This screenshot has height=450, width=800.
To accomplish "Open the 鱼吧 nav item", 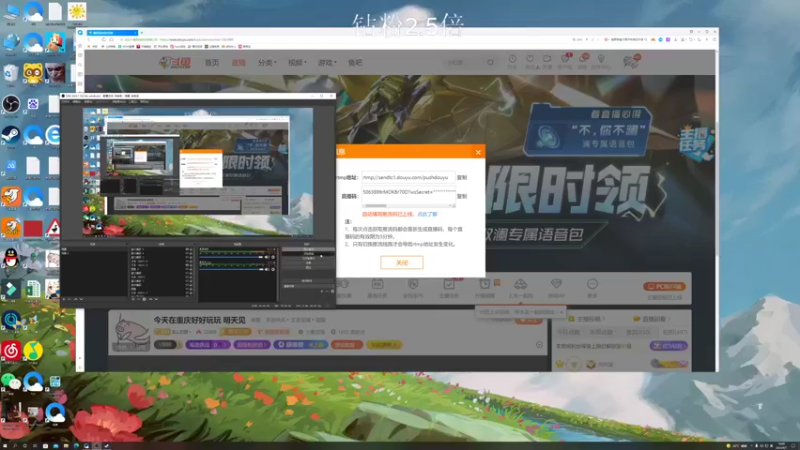I will (355, 63).
